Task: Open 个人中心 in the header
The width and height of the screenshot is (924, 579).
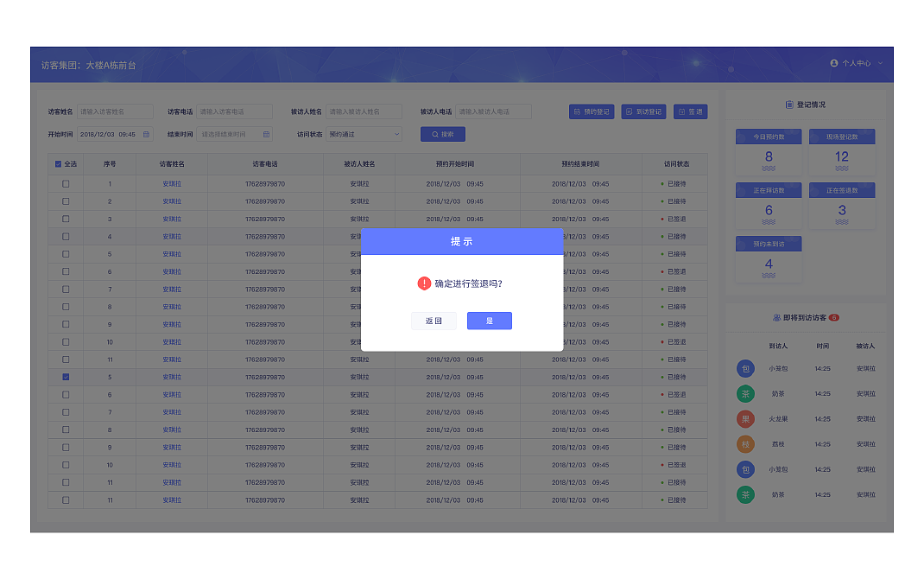Action: (857, 63)
